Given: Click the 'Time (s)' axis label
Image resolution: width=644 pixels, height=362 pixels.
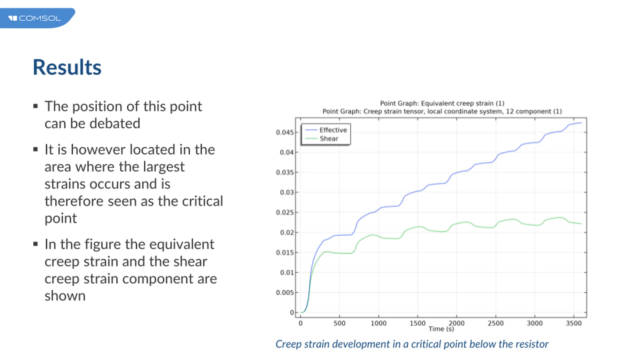Looking at the screenshot, I should pyautogui.click(x=441, y=329).
